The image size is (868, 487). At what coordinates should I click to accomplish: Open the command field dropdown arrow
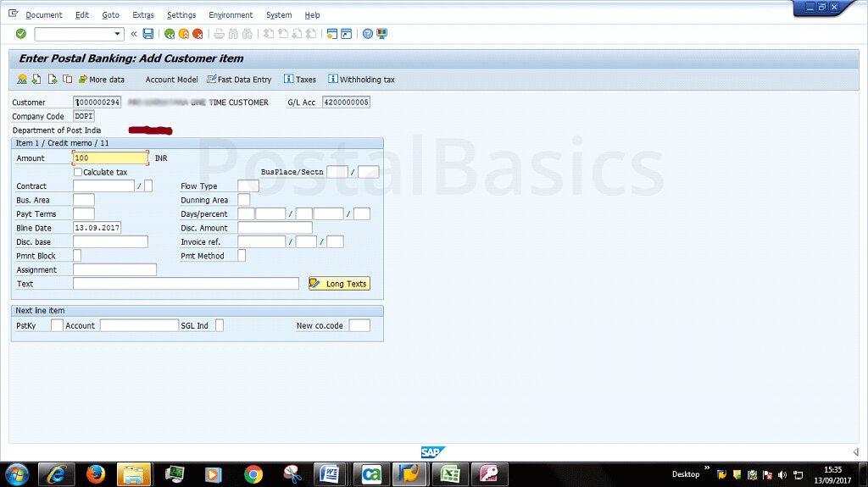click(x=118, y=34)
